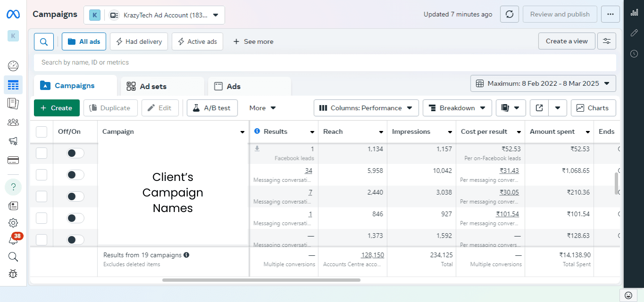The width and height of the screenshot is (644, 302).
Task: Open the settings gear in left sidebar
Action: point(13,223)
